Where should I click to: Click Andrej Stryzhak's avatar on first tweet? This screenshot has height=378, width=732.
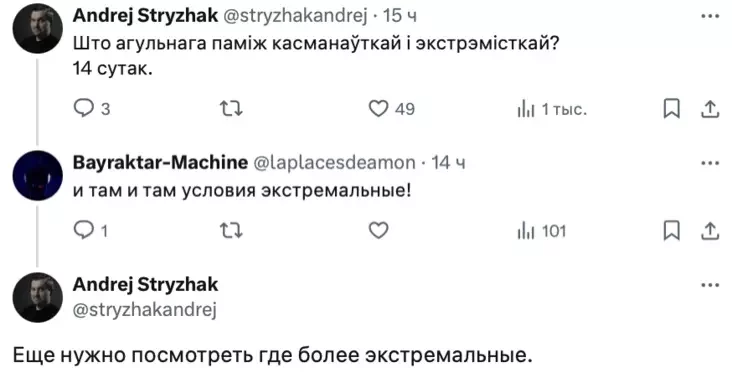point(38,28)
